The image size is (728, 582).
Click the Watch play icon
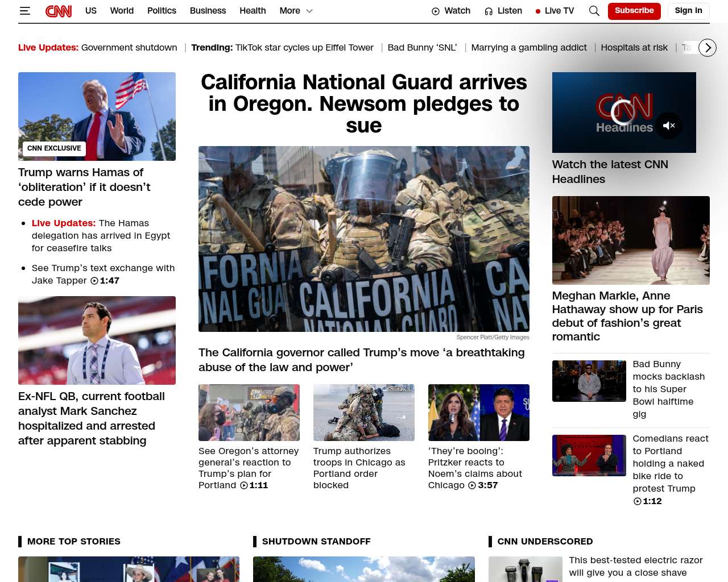(x=436, y=11)
